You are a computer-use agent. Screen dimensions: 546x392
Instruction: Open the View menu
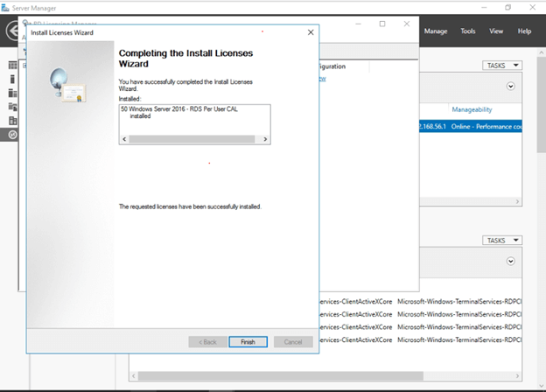tap(496, 31)
